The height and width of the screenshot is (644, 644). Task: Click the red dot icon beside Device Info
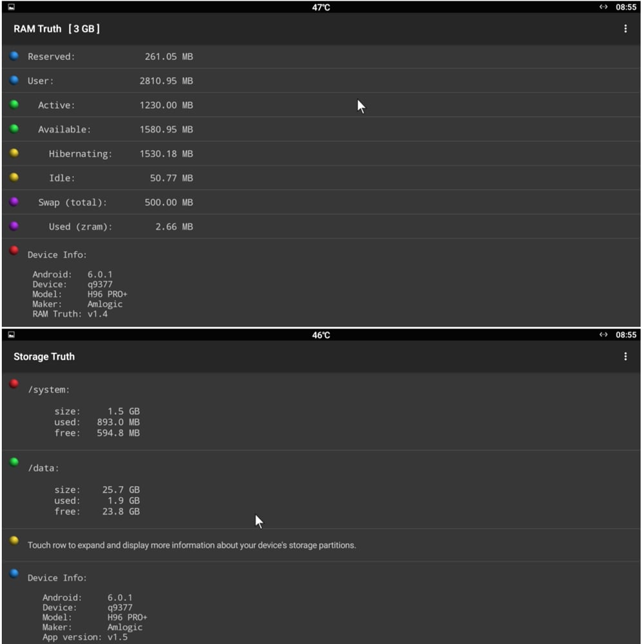(x=13, y=250)
